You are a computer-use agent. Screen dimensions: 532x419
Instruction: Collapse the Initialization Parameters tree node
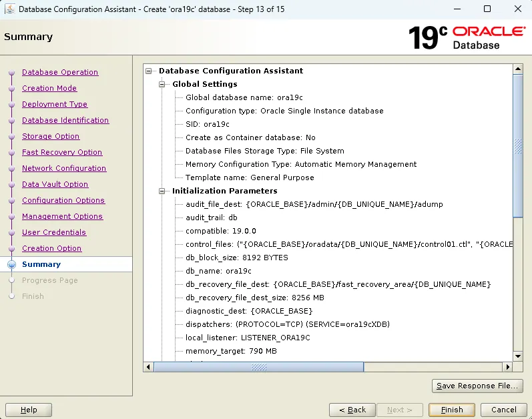pyautogui.click(x=162, y=191)
